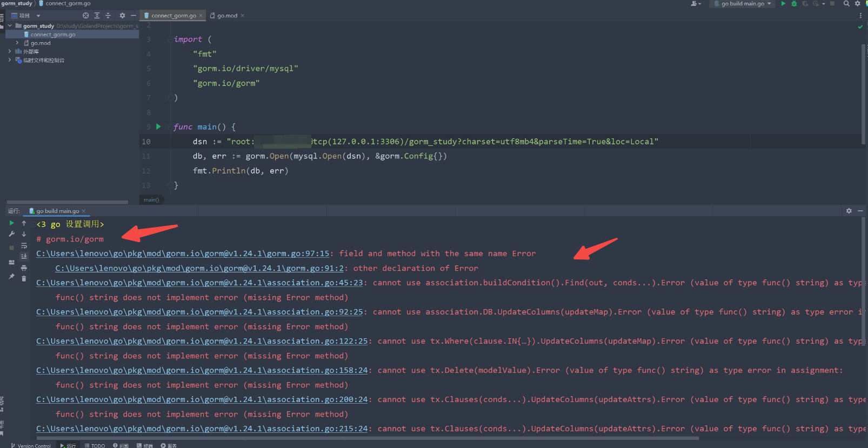Open the association.go:45:23 error link

199,283
